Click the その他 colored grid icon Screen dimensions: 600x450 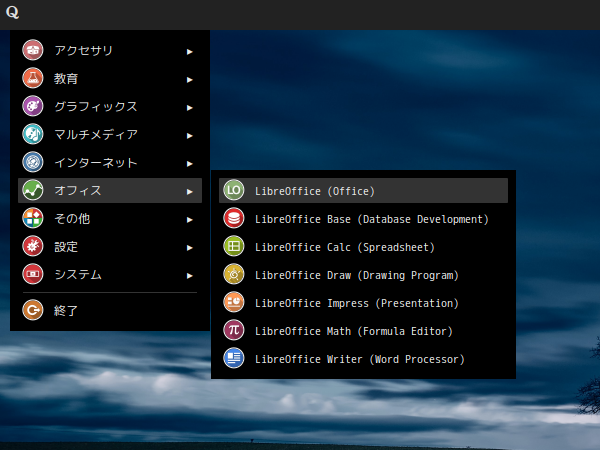coord(33,218)
